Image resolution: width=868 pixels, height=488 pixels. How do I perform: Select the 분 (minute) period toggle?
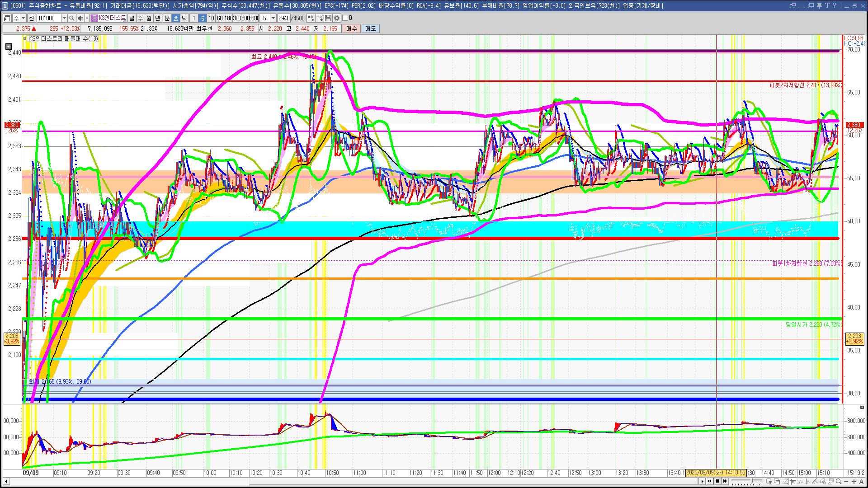tap(167, 18)
